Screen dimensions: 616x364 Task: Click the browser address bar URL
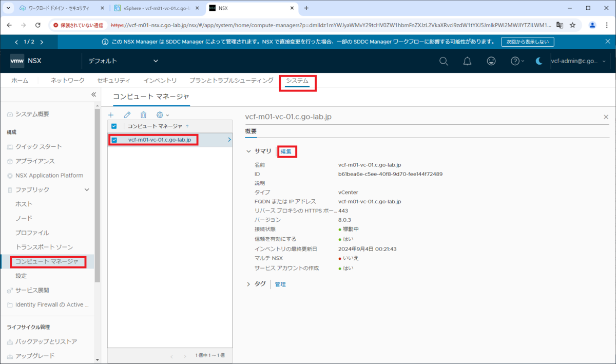331,25
